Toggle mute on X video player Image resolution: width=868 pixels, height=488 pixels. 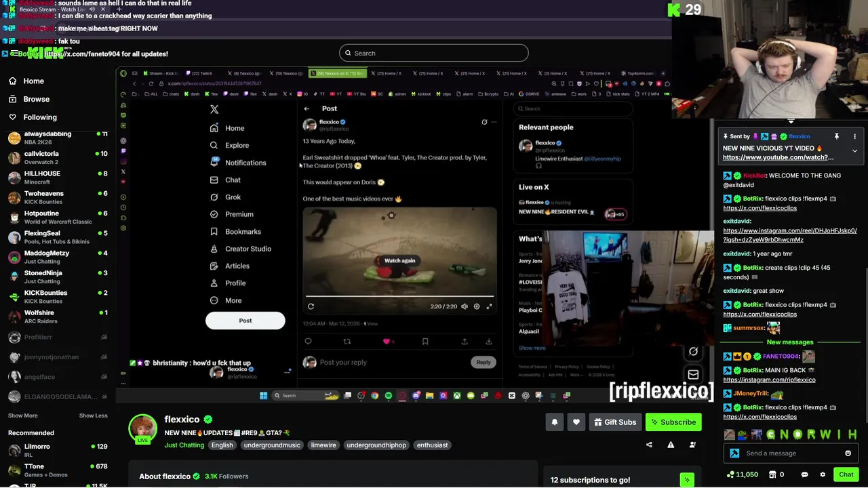point(465,306)
